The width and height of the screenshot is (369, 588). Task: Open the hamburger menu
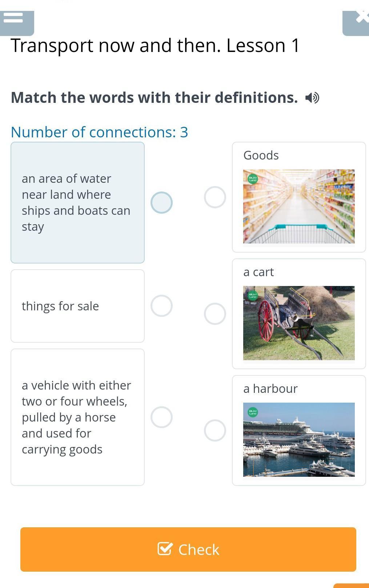click(x=14, y=18)
